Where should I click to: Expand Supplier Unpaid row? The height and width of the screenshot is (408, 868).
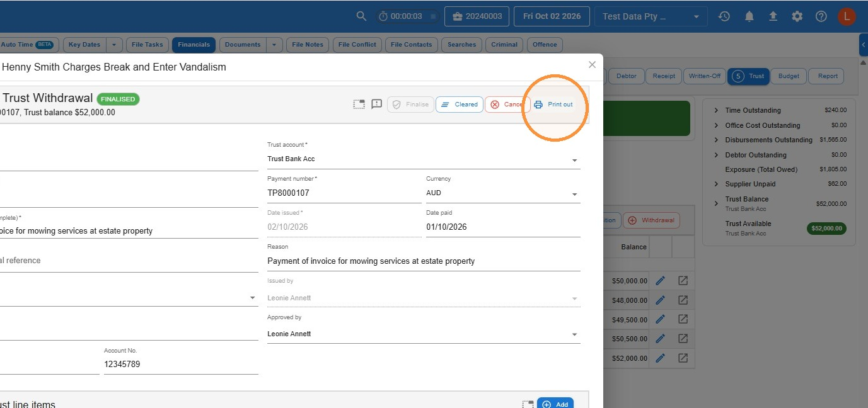[x=716, y=184]
